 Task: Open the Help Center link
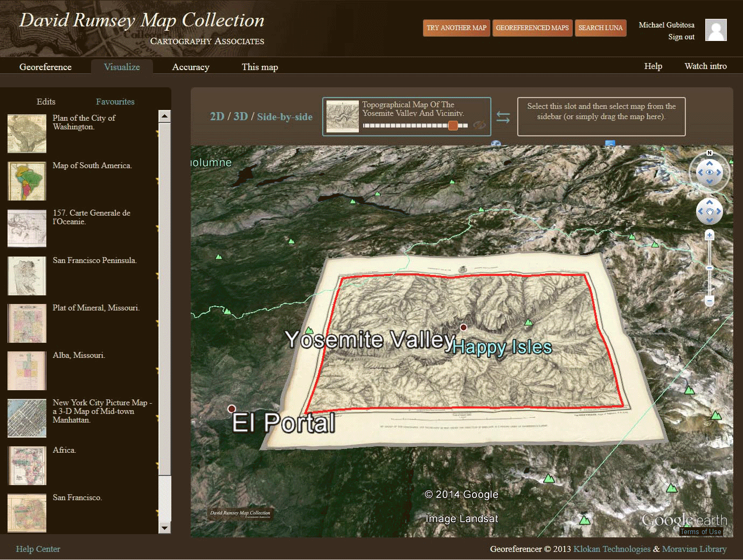point(38,549)
